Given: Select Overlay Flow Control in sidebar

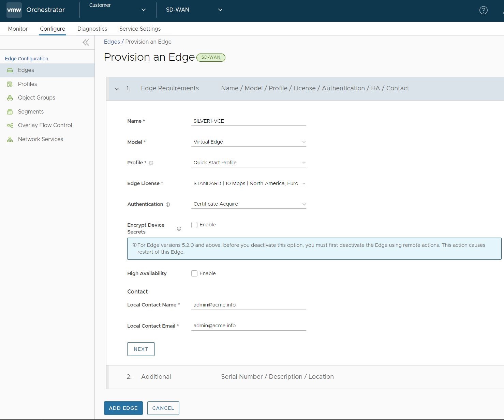Looking at the screenshot, I should tap(47, 125).
